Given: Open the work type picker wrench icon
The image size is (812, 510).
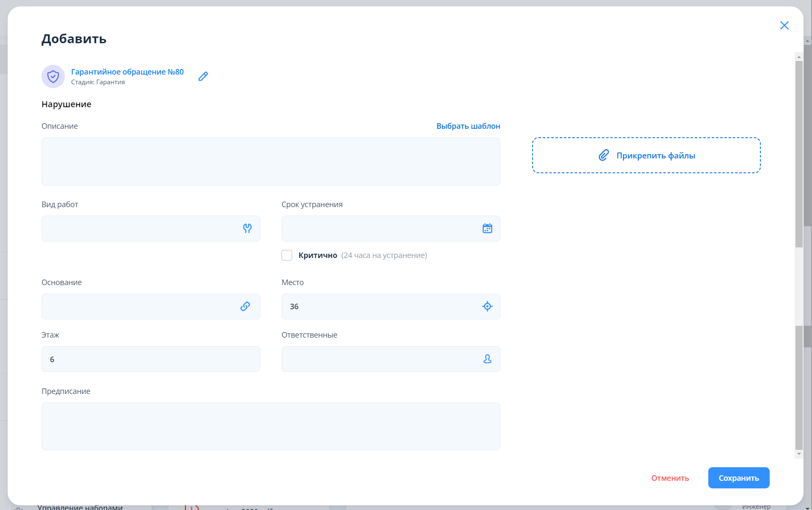Looking at the screenshot, I should pyautogui.click(x=247, y=229).
